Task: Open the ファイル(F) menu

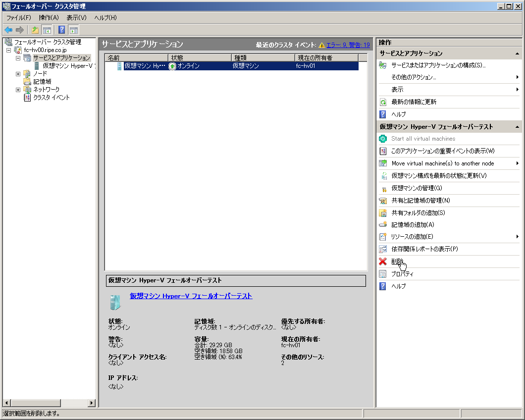Action: tap(19, 18)
